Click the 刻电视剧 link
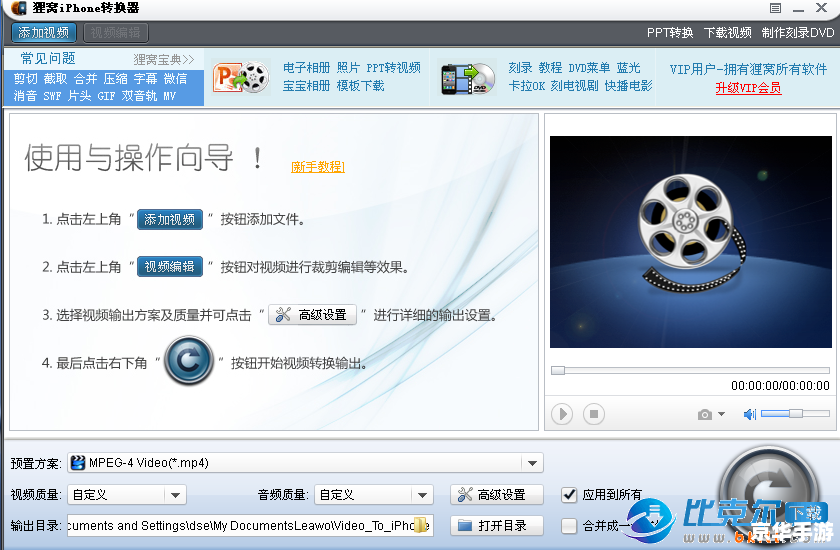Viewport: 840px width, 550px height. pos(575,86)
